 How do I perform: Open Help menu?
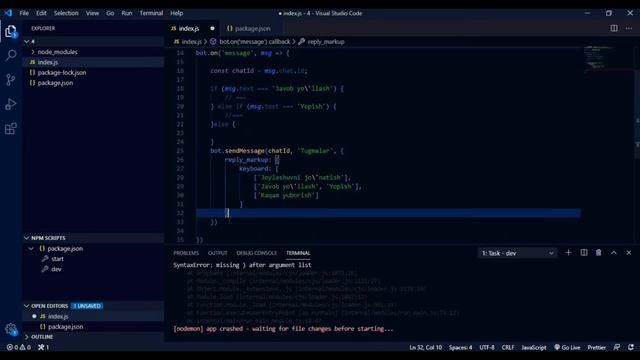176,13
